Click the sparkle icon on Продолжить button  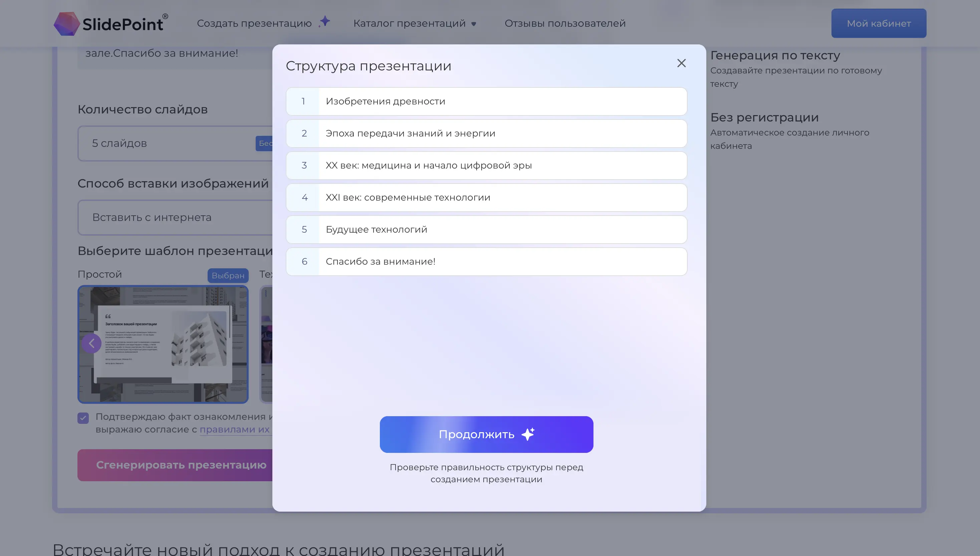[528, 434]
